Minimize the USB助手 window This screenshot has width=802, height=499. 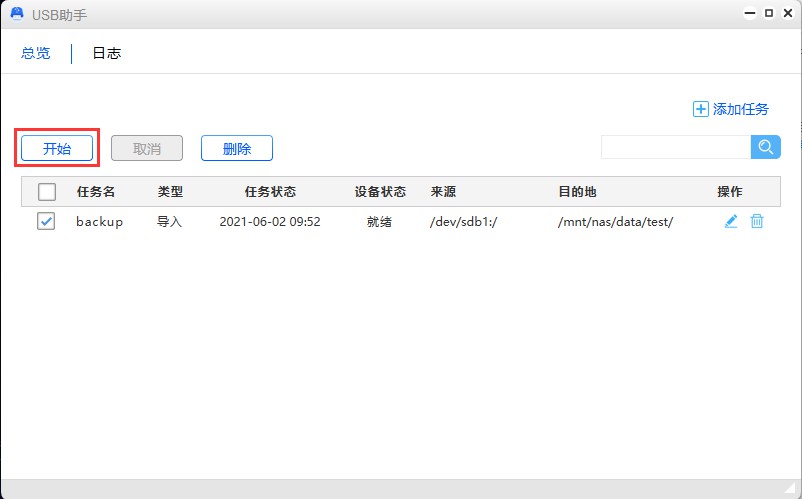tap(750, 14)
